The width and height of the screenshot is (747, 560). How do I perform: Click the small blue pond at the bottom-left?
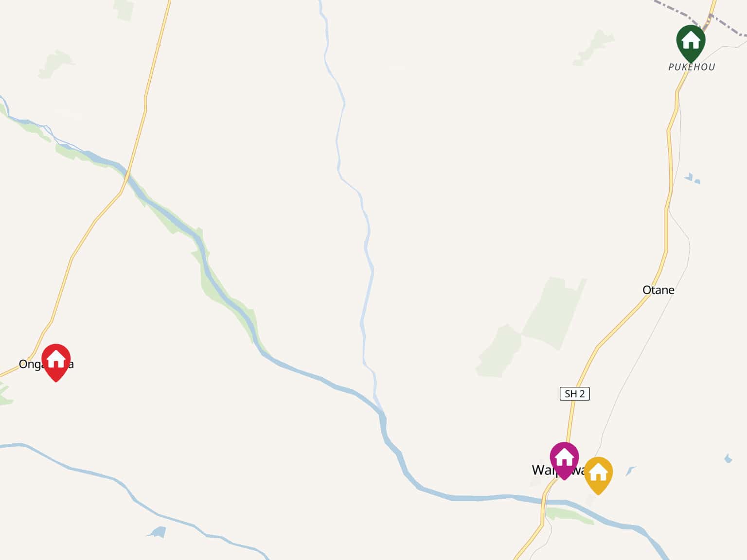pos(157,532)
